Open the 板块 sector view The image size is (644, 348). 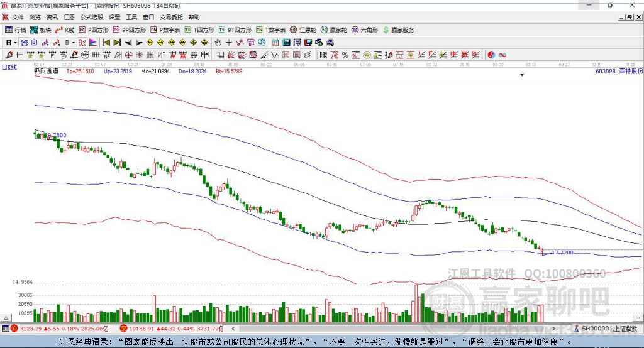pos(41,30)
